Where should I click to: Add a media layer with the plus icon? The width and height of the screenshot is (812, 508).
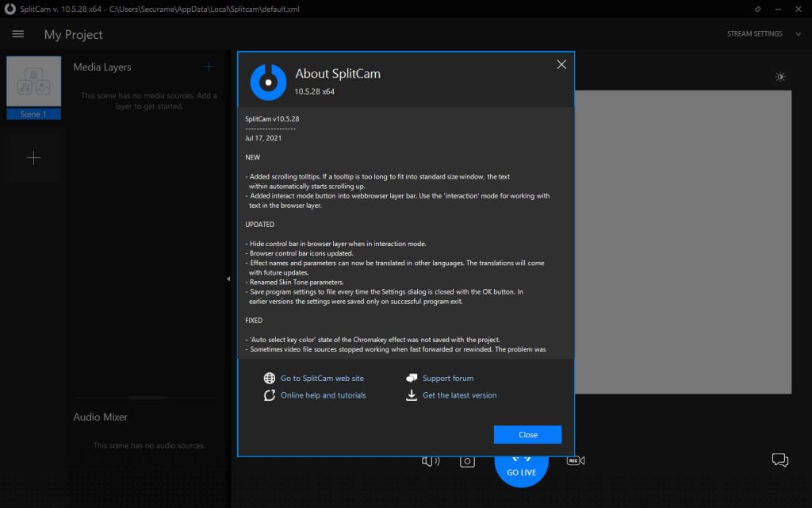coord(209,67)
